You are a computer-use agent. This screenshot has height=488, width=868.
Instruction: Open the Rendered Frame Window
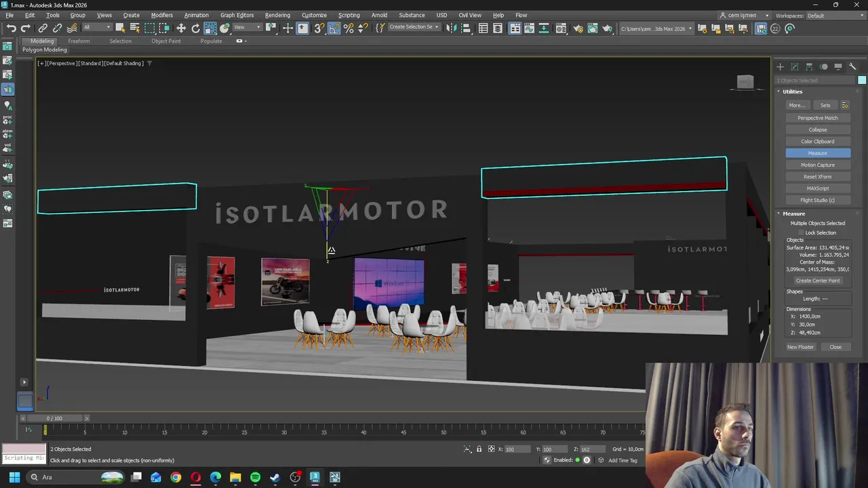click(x=593, y=28)
